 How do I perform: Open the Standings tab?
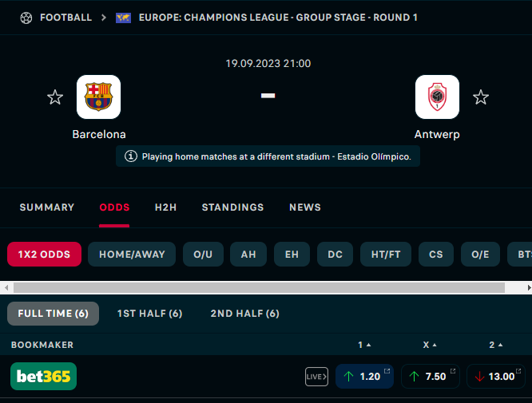pos(232,207)
